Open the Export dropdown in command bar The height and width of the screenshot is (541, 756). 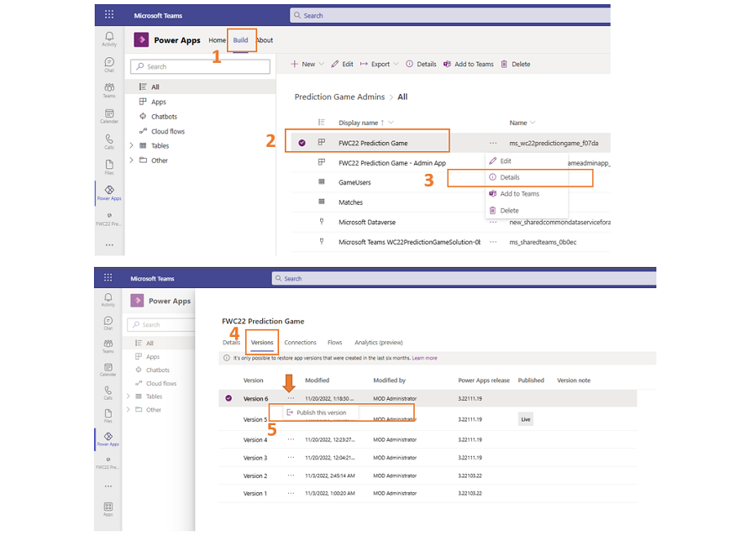(x=380, y=64)
